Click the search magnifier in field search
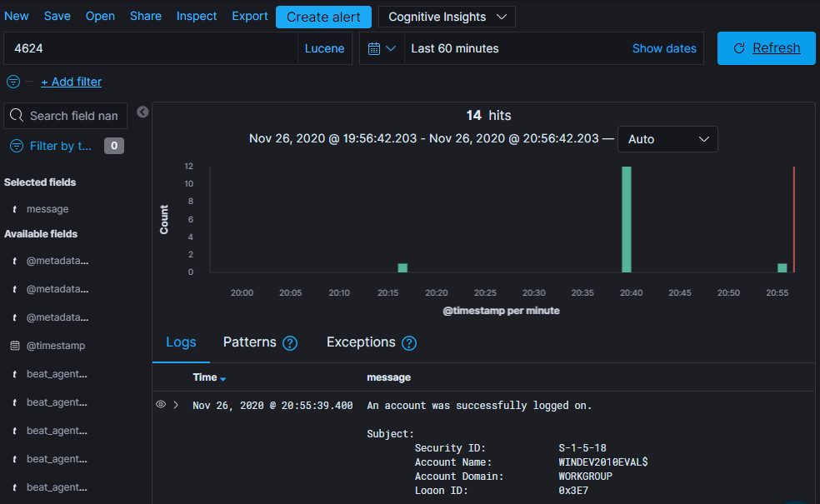Viewport: 820px width, 504px height. [17, 116]
